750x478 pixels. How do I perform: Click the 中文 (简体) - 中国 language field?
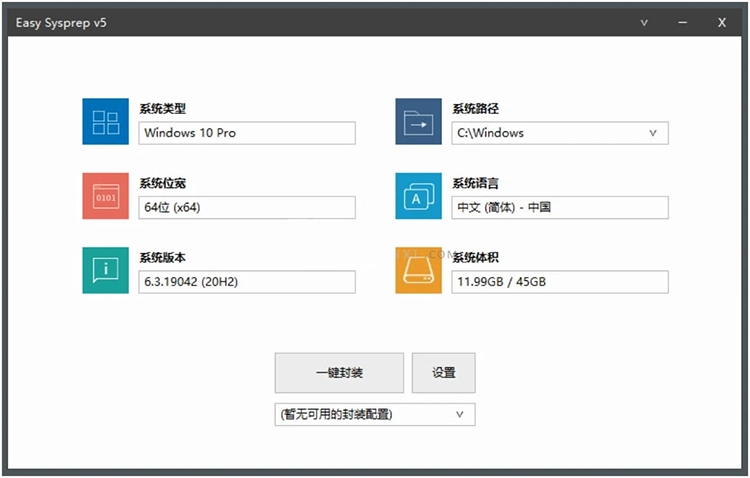point(559,207)
